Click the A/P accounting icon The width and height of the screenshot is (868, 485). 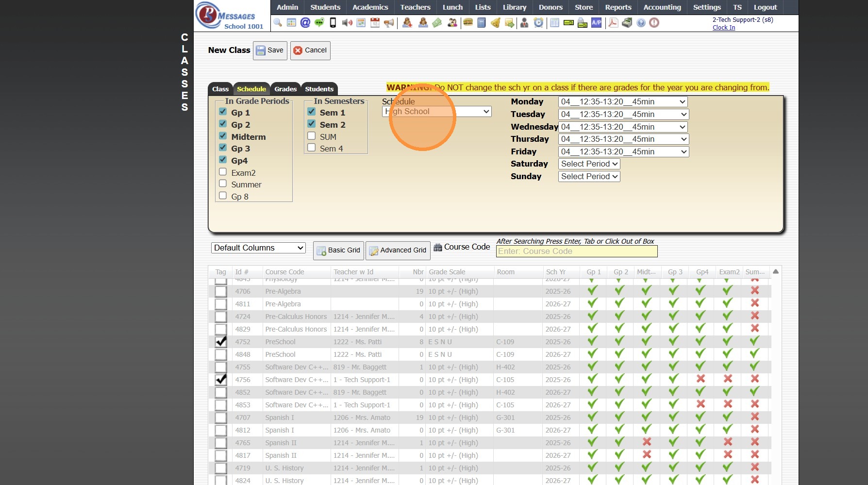pyautogui.click(x=596, y=23)
